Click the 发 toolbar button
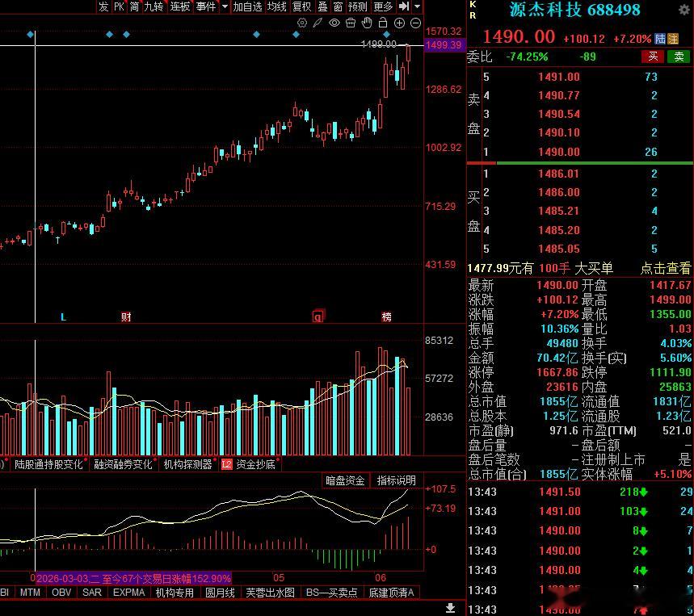Image resolution: width=694 pixels, height=616 pixels. (x=103, y=6)
